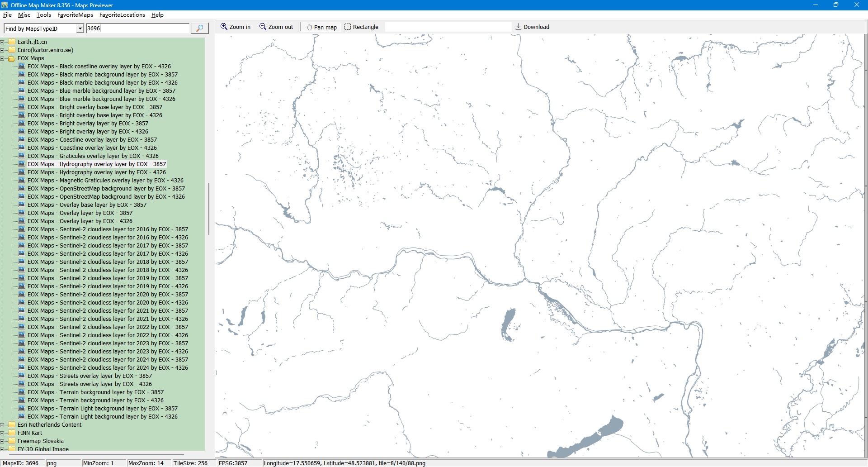Select the Rectangle selection tool

[x=361, y=27]
